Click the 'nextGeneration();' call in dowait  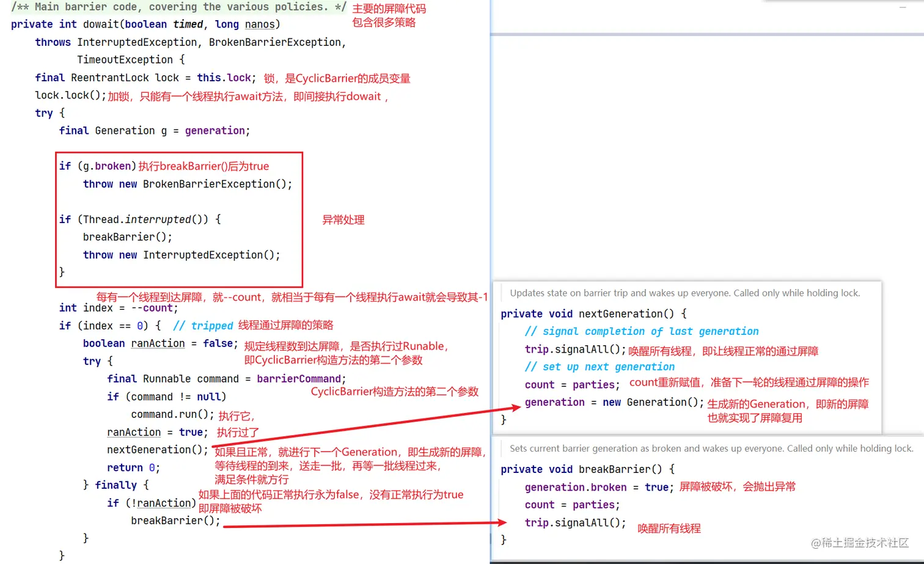point(158,450)
